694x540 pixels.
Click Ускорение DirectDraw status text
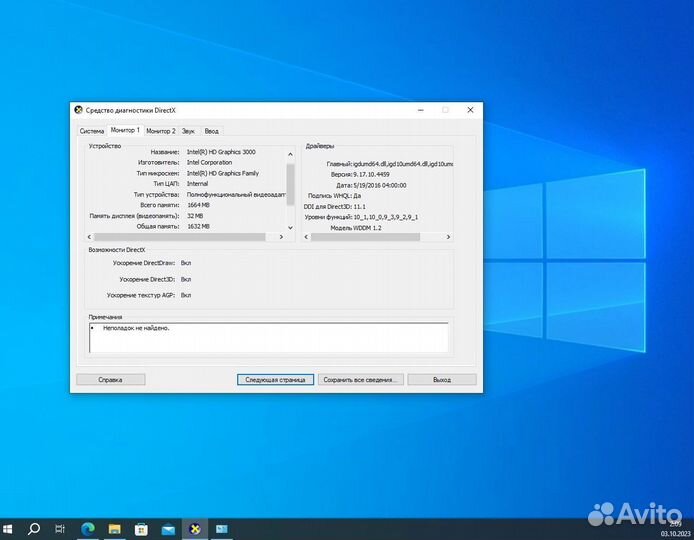coord(186,263)
